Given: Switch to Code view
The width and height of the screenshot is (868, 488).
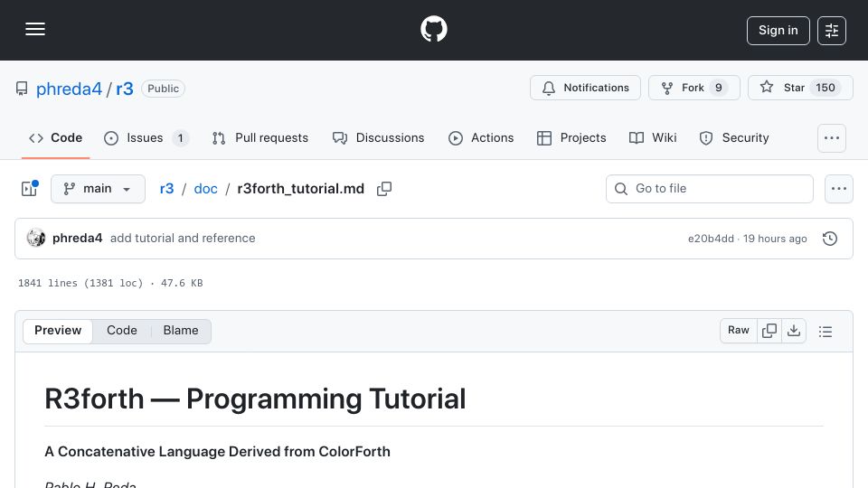Looking at the screenshot, I should (x=122, y=331).
